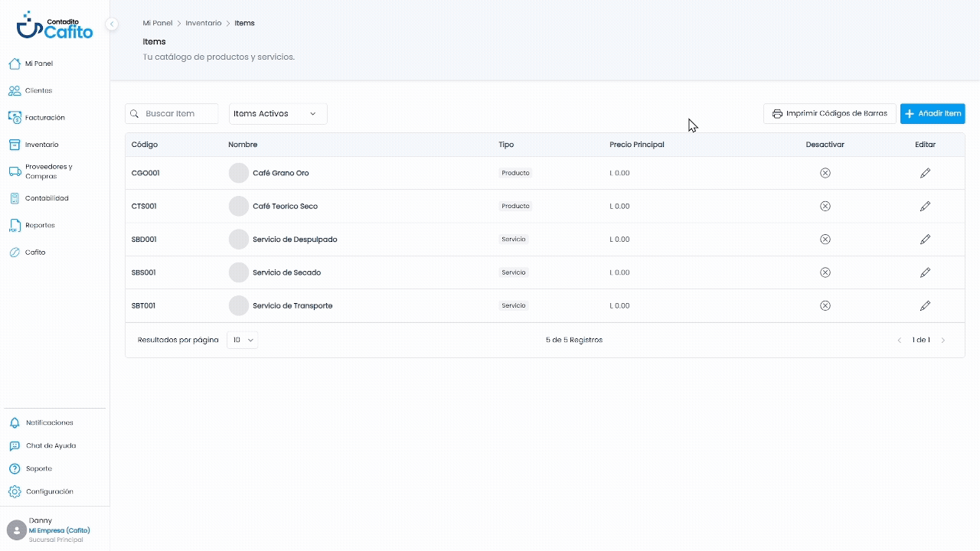
Task: Click the Reportes PDF icon
Action: (15, 225)
